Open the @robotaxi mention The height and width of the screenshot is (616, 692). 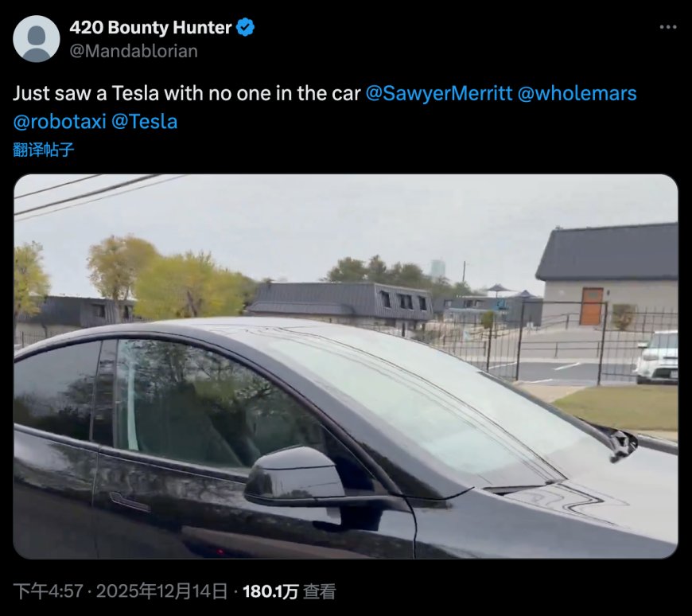click(60, 122)
